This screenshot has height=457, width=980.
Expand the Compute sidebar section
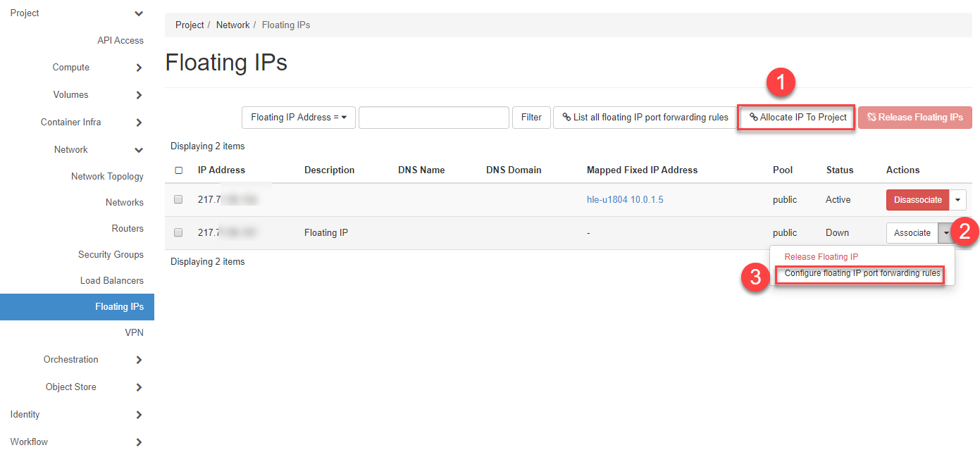pos(139,68)
